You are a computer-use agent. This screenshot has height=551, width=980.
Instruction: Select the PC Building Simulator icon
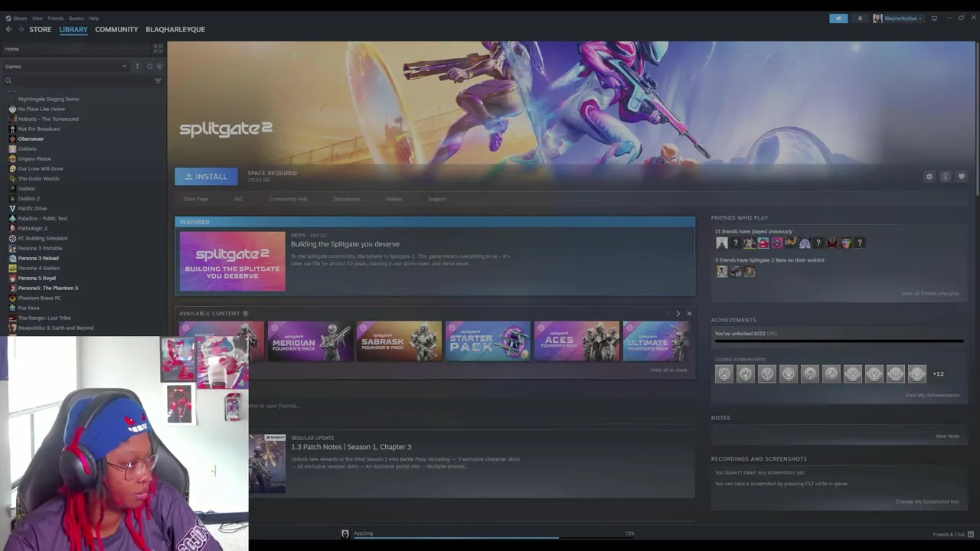pyautogui.click(x=12, y=238)
